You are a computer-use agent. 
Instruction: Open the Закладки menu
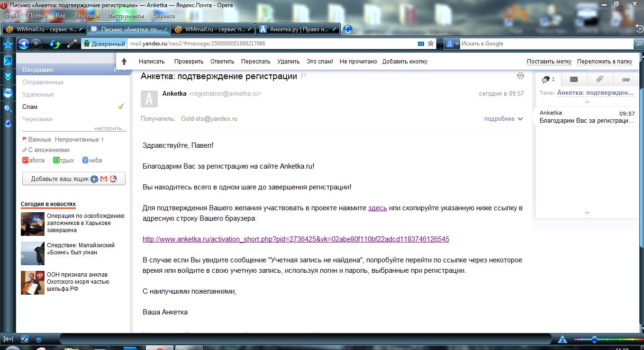(87, 16)
